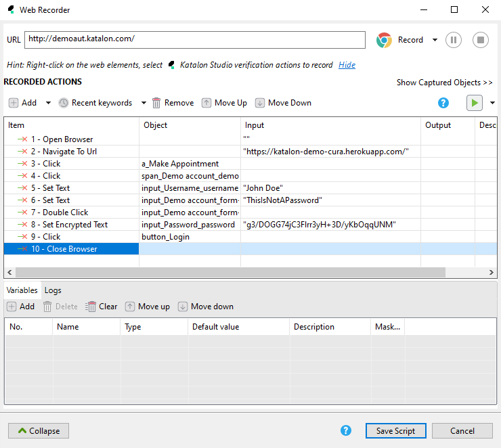
Task: Open help icon near Save Script
Action: tap(346, 430)
